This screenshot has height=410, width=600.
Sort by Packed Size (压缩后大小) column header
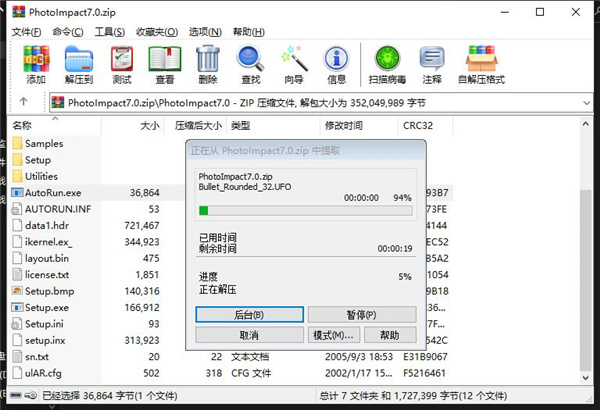[x=196, y=126]
